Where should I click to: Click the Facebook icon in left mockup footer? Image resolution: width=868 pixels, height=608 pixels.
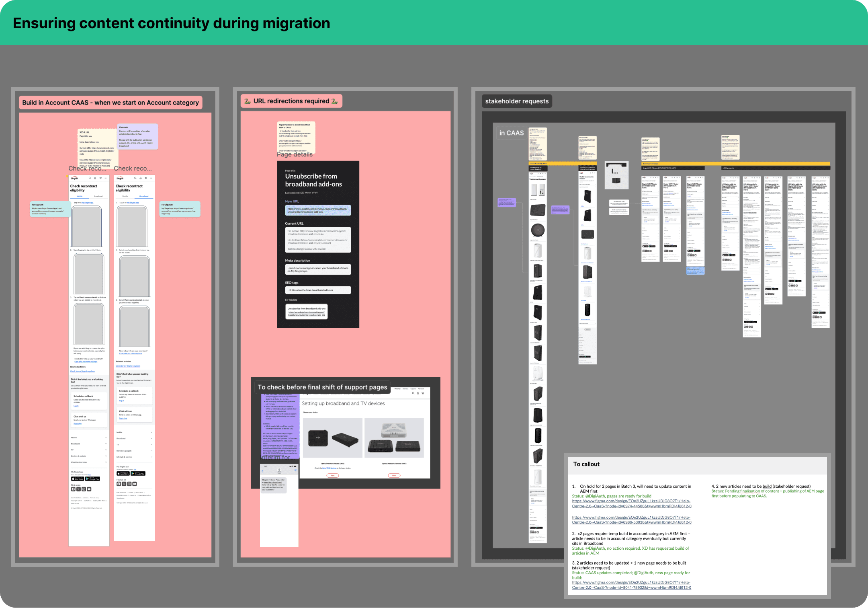pos(73,489)
